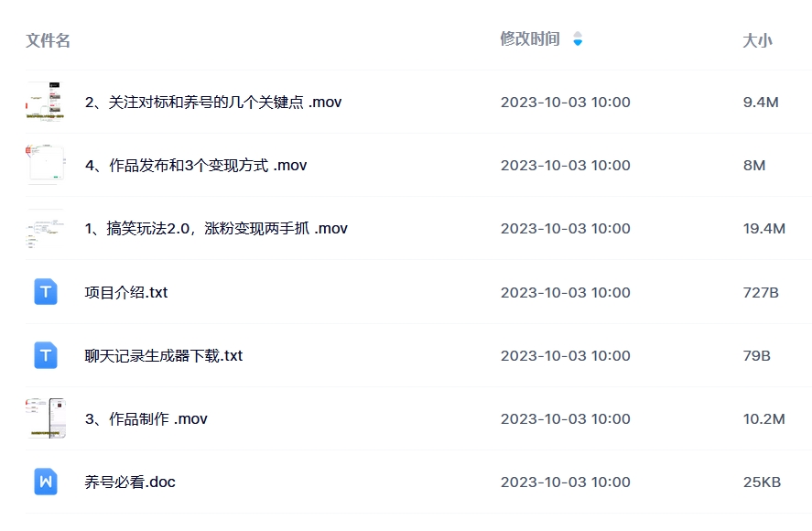
Task: Open thumbnail of 2、关注对标和养号的几个关键点 video
Action: [45, 102]
